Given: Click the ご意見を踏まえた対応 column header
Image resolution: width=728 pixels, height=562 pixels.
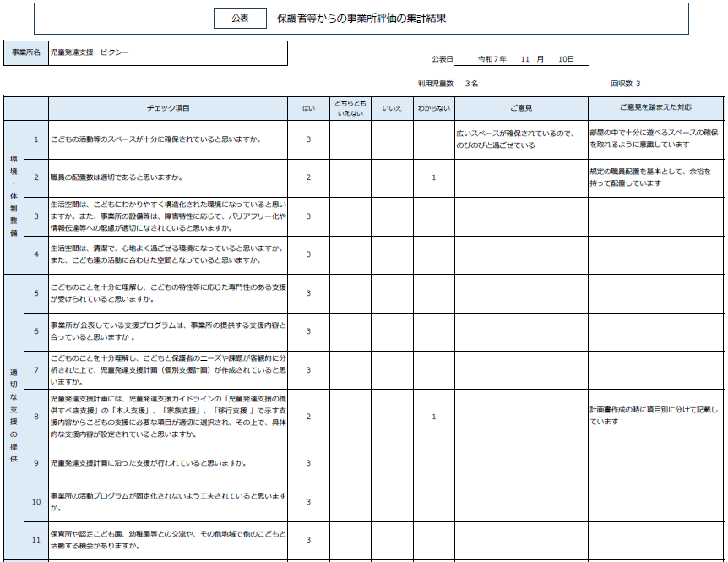Looking at the screenshot, I should [x=655, y=108].
